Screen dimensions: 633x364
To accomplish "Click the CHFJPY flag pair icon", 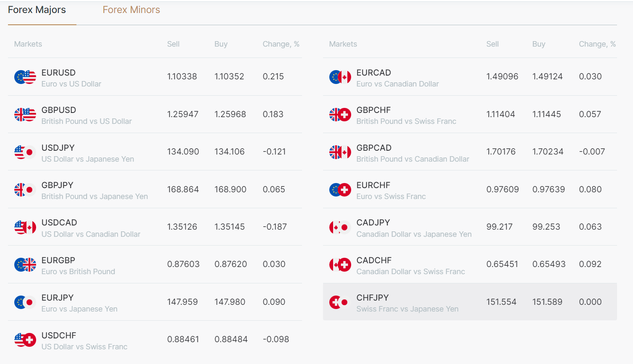I will point(340,302).
